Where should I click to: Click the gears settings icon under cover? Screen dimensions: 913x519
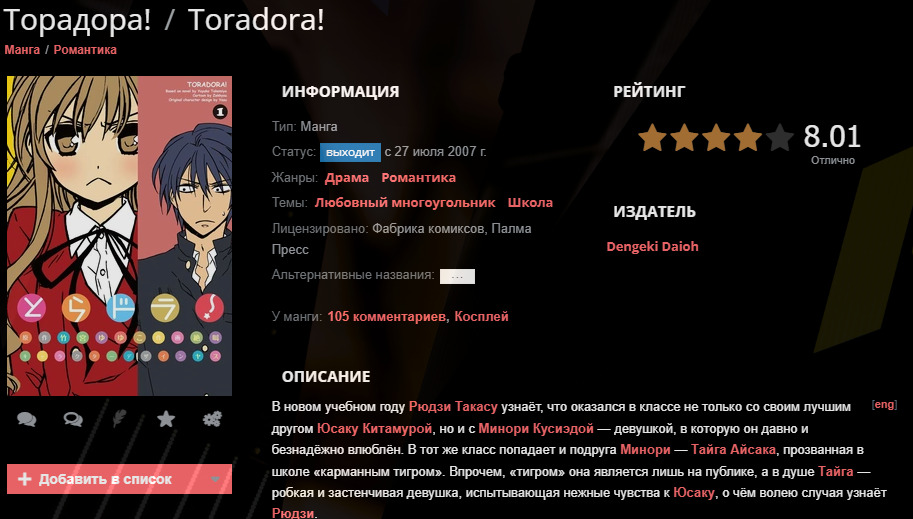click(x=213, y=418)
